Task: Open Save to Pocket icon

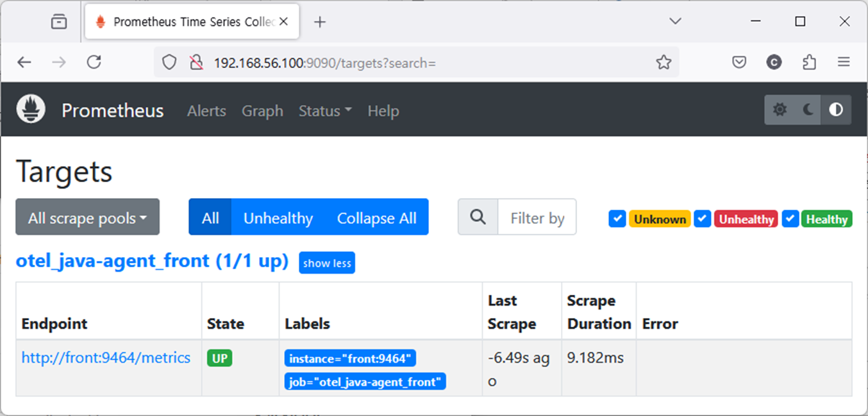Action: (x=739, y=62)
